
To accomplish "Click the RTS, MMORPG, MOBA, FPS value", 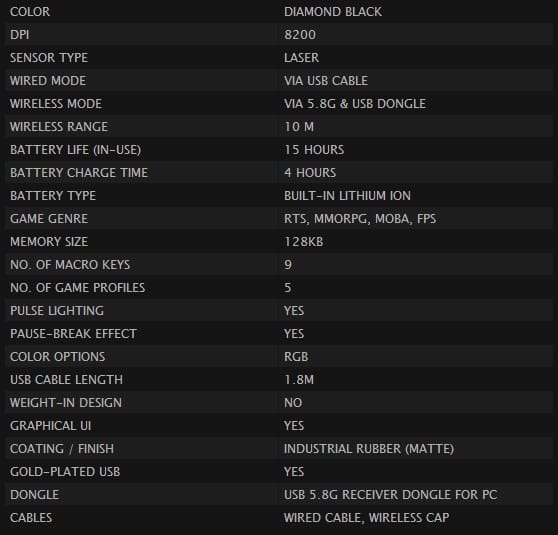I will (x=360, y=219).
